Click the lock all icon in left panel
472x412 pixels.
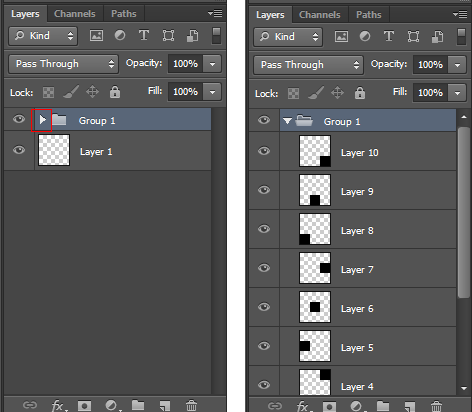(x=115, y=92)
